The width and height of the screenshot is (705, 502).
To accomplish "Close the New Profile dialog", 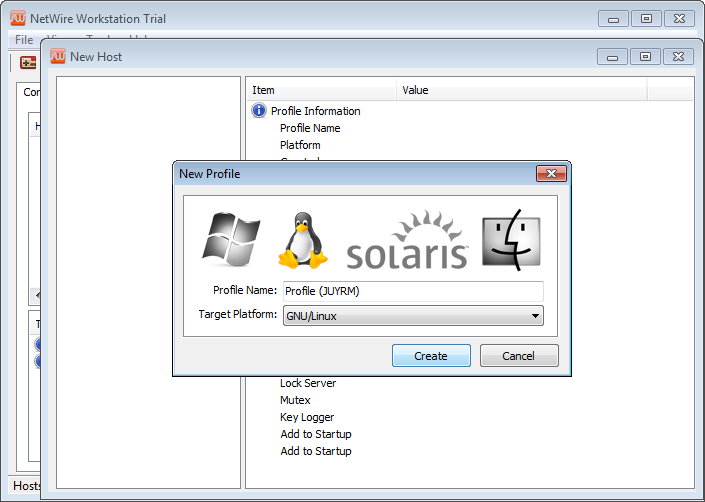I will click(551, 173).
